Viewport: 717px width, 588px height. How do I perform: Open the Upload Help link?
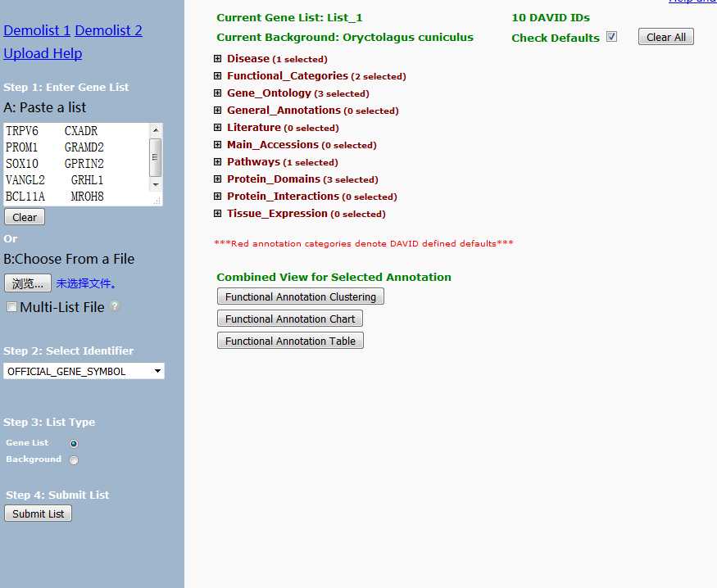pyautogui.click(x=43, y=53)
